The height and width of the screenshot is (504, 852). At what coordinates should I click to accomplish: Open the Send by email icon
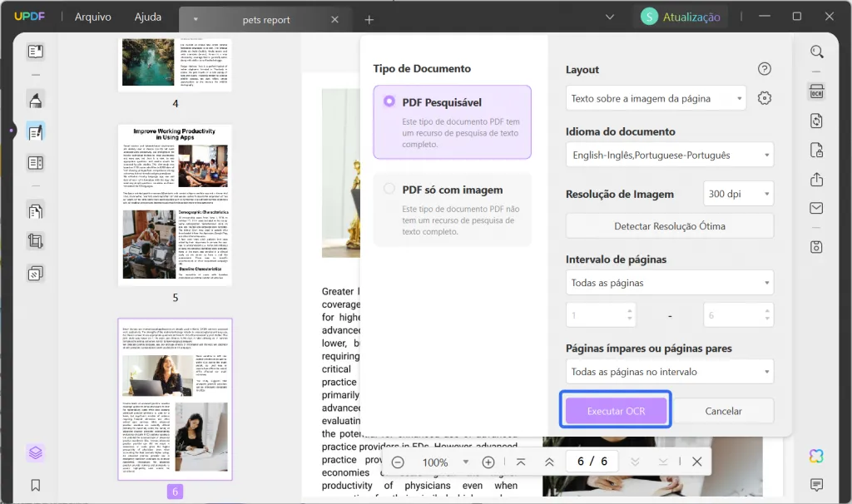point(817,208)
